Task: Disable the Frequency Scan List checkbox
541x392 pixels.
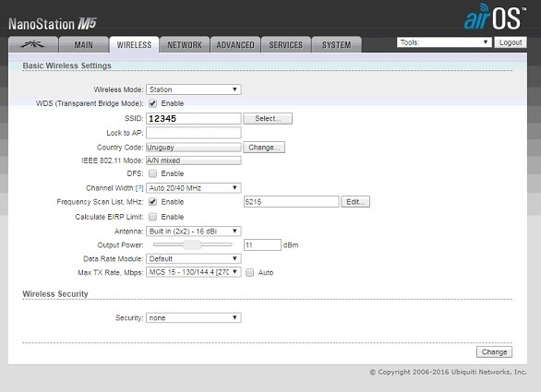Action: click(x=152, y=202)
